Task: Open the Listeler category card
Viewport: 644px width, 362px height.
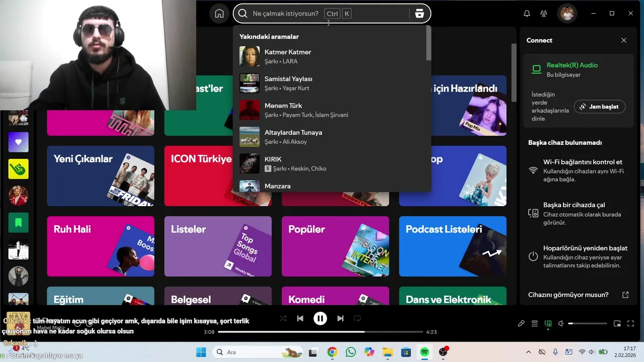Action: 218,246
